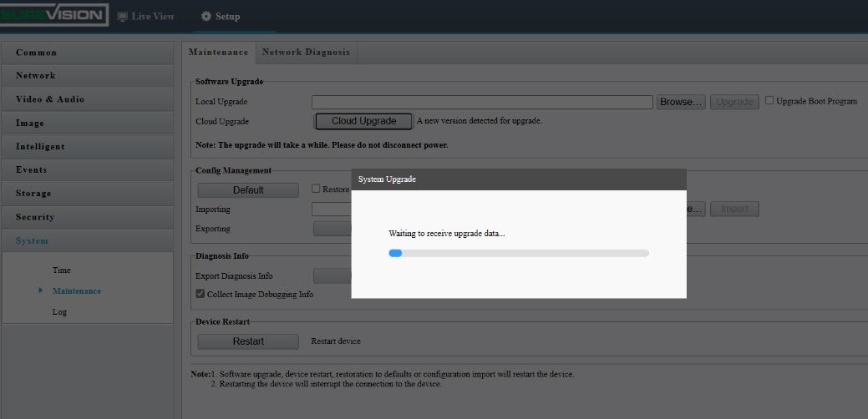Click the upgrade progress bar
The width and height of the screenshot is (868, 419).
518,253
